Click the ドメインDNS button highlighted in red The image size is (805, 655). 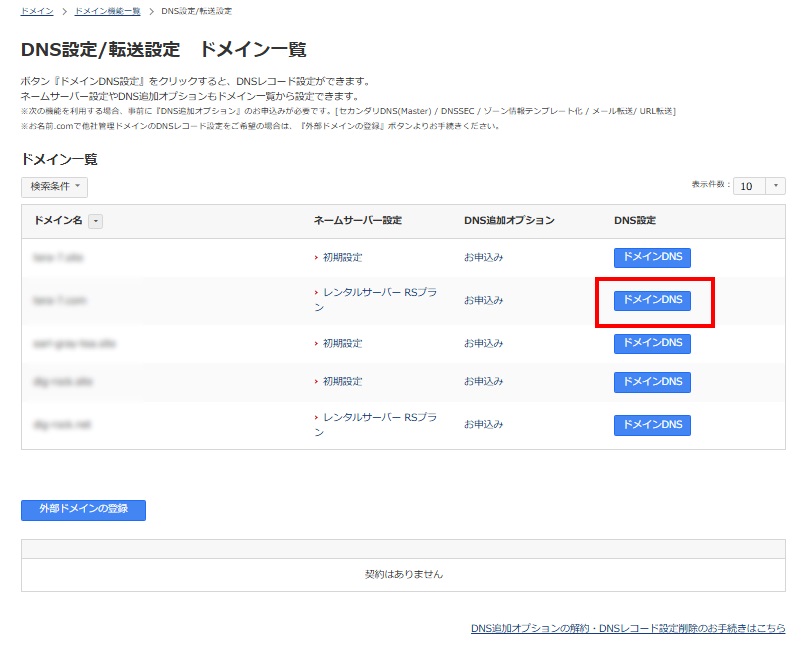tap(652, 300)
